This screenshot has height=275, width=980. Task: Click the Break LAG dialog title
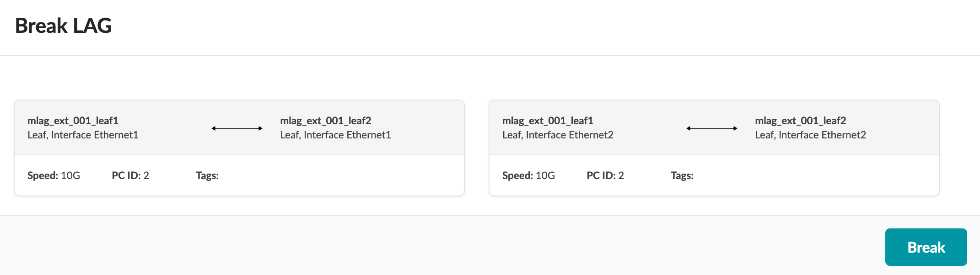[x=63, y=26]
